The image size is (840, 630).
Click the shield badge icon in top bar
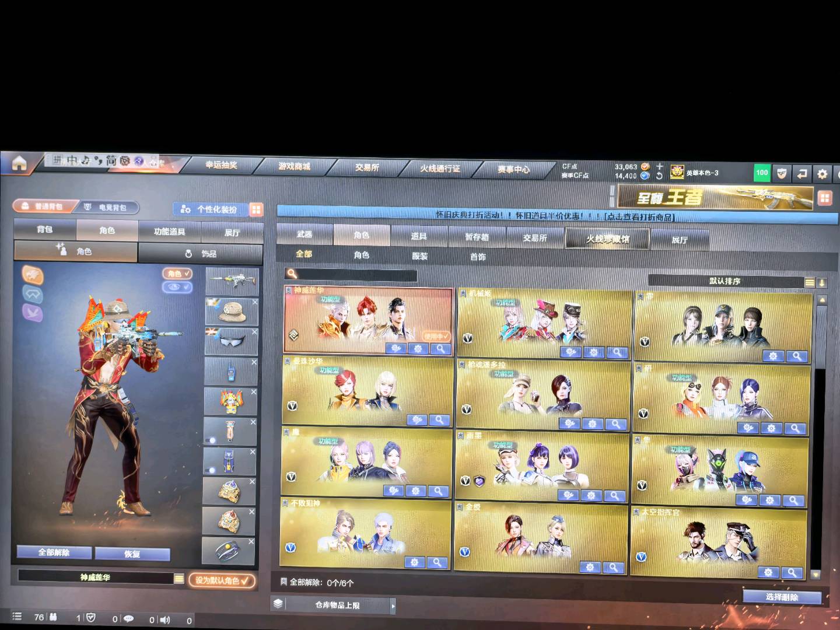coord(782,173)
